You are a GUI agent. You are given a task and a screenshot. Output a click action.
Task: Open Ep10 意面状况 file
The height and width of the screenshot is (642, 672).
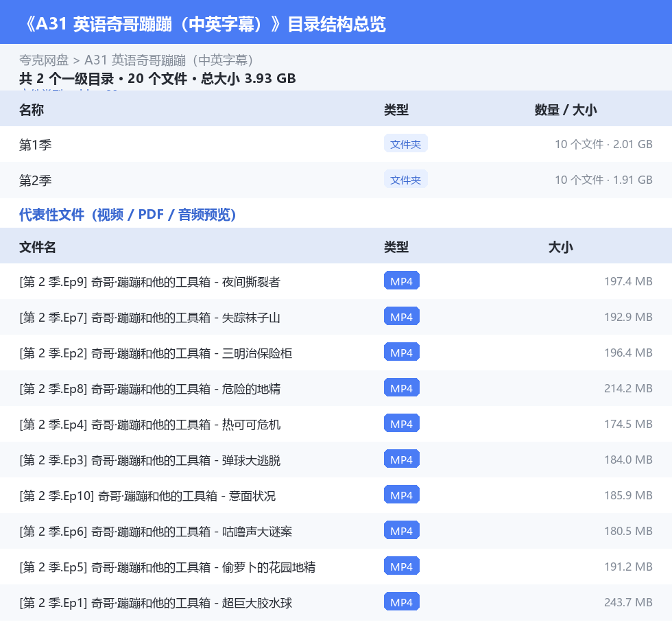coord(147,496)
